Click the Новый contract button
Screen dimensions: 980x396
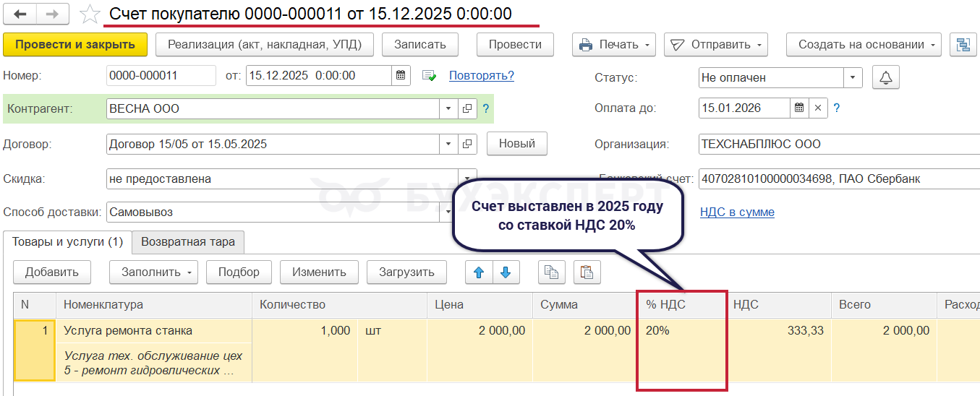[x=517, y=144]
